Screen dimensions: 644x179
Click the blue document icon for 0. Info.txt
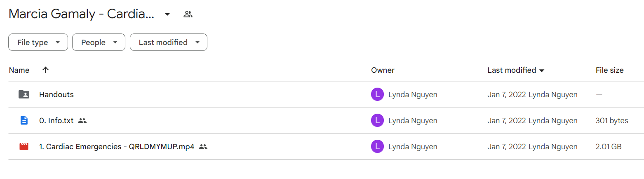[x=24, y=120]
